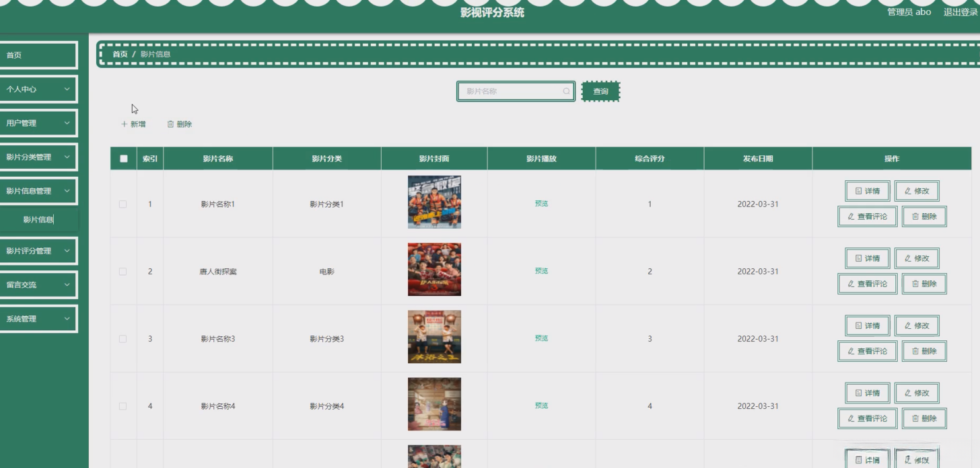Open cover thumbnail of 唐人街探案
The width and height of the screenshot is (980, 468).
pos(434,270)
